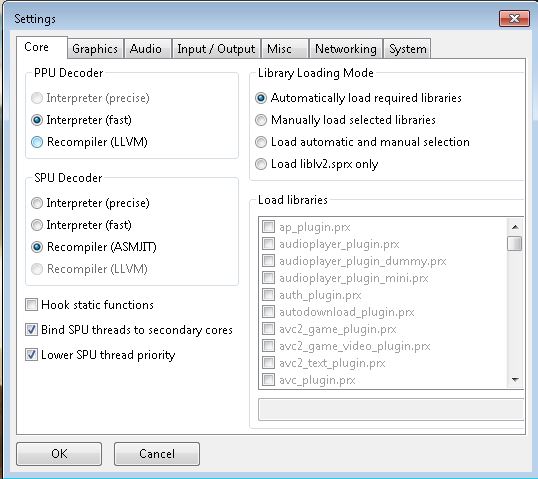Open the Audio tab

[147, 49]
